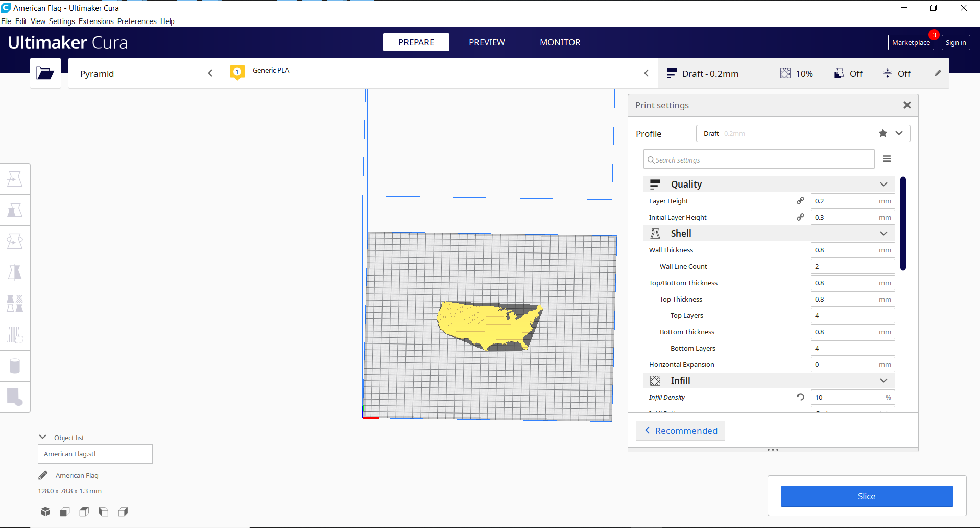Click the Slice button
This screenshot has height=528, width=980.
click(867, 496)
